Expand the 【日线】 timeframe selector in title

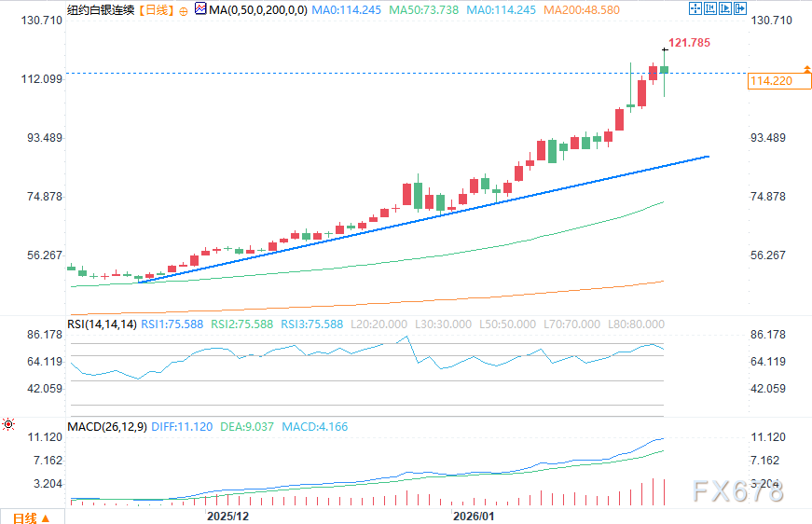click(156, 10)
